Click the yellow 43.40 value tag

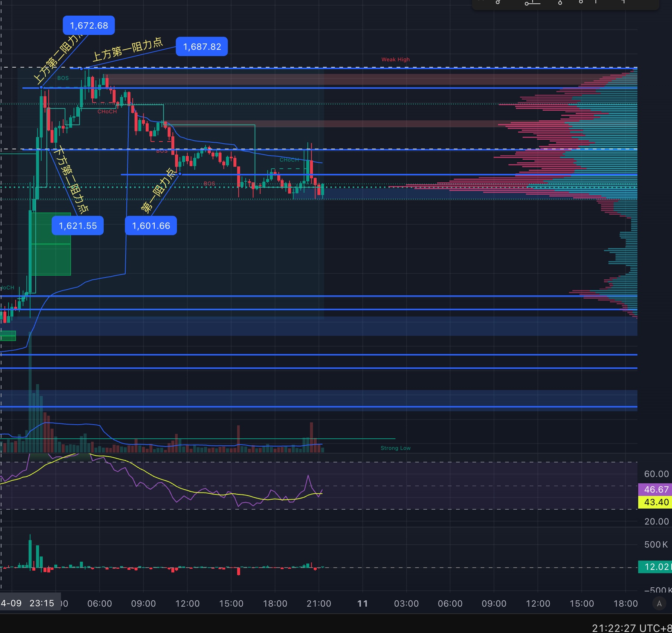point(656,502)
